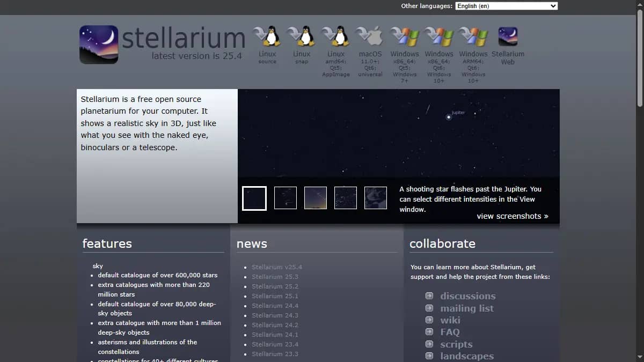The width and height of the screenshot is (644, 362).
Task: Open the Other languages dropdown
Action: point(507,6)
